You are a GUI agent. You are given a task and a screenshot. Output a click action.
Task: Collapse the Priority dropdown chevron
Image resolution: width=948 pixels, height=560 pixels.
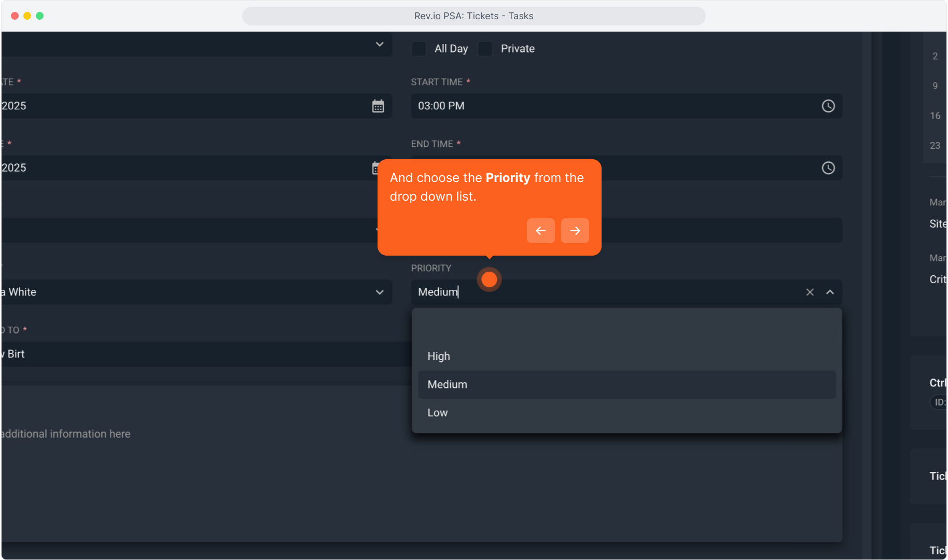click(x=830, y=292)
